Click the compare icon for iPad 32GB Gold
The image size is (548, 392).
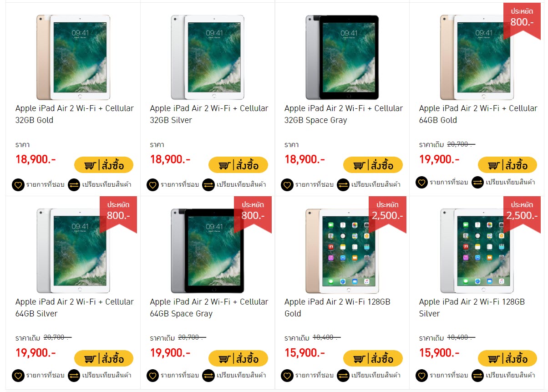point(74,185)
